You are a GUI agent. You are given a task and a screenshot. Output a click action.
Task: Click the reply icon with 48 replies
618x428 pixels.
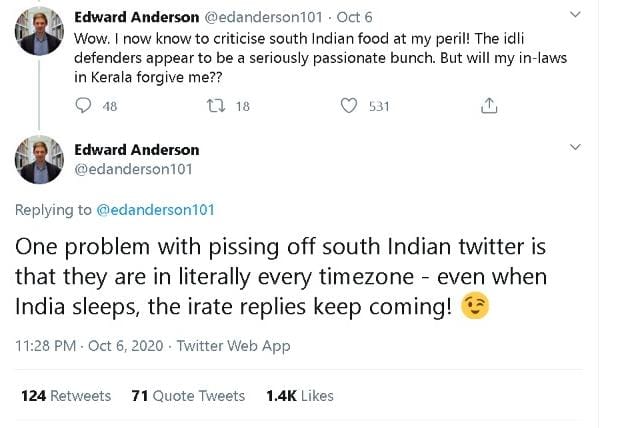coord(83,106)
